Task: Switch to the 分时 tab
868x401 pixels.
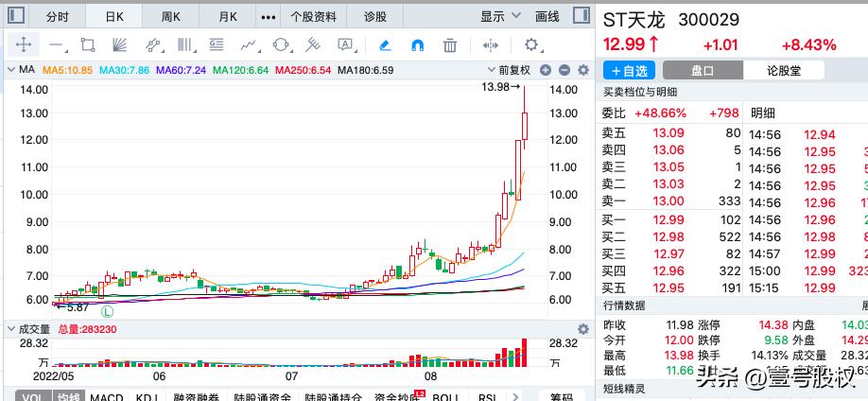Action: [57, 17]
